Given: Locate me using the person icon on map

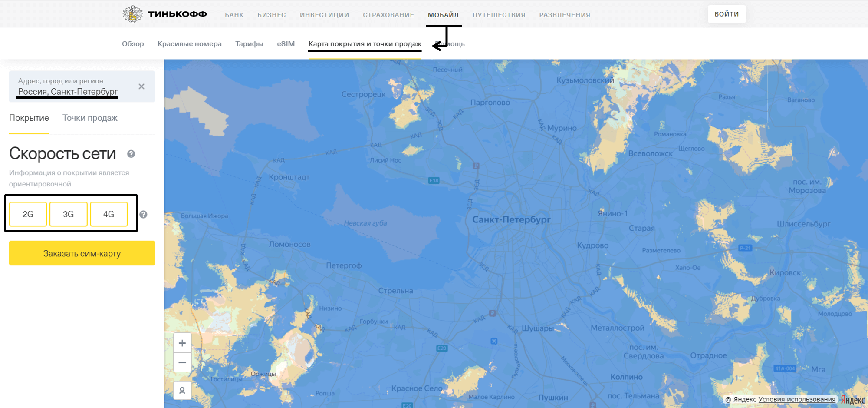Looking at the screenshot, I should point(182,391).
